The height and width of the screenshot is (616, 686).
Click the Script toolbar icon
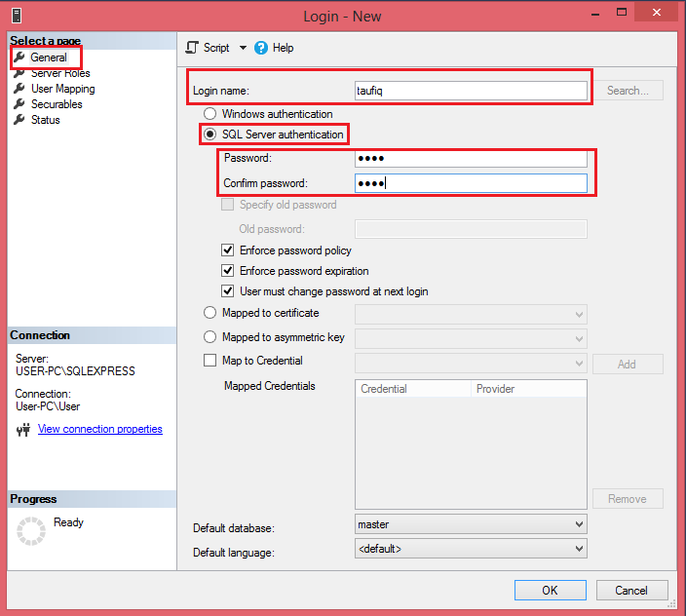(192, 48)
